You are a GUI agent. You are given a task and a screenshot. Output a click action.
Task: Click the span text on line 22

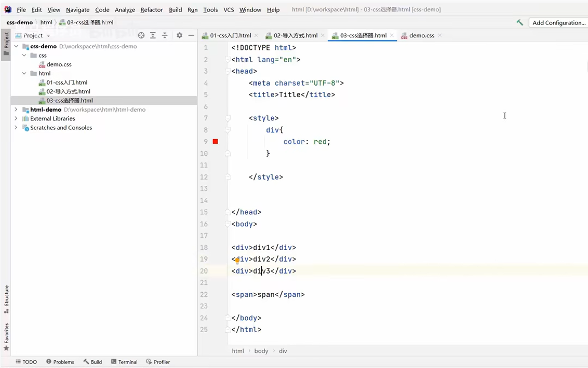click(x=266, y=294)
